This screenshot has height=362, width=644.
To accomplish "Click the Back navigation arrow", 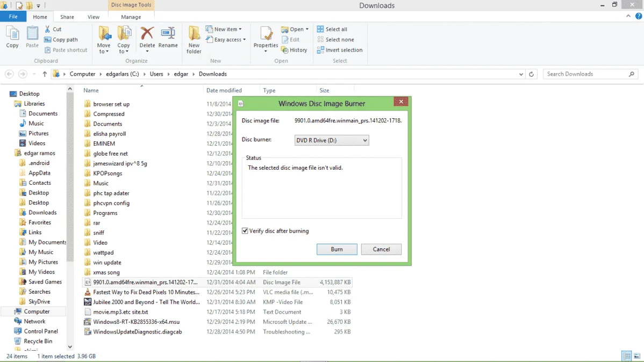I will (9, 74).
